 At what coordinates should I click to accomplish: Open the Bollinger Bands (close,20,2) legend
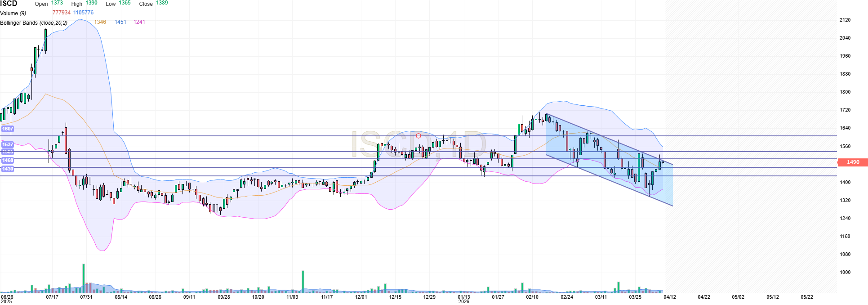pyautogui.click(x=34, y=23)
